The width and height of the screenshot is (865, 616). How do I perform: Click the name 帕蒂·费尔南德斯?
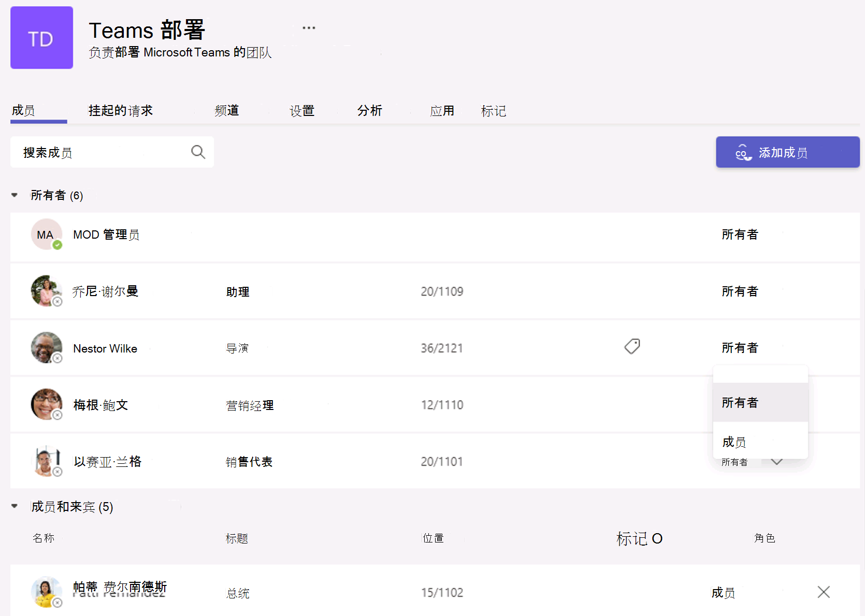point(120,587)
